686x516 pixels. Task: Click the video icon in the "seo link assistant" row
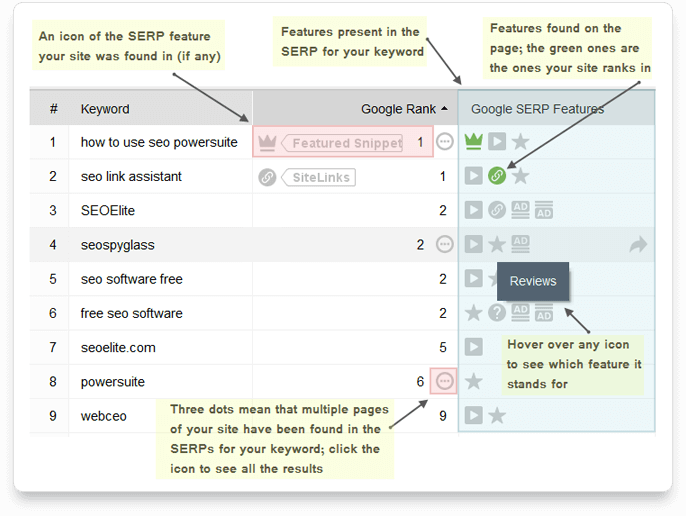(x=473, y=176)
